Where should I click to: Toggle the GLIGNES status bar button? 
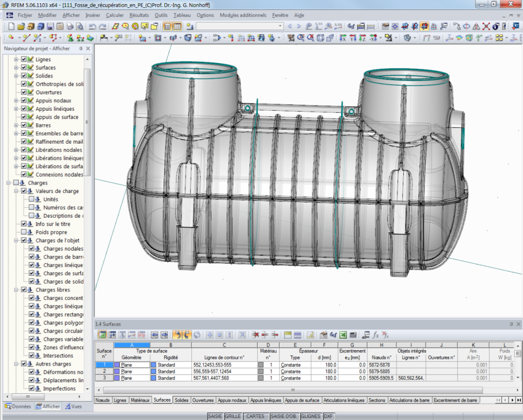(311, 416)
